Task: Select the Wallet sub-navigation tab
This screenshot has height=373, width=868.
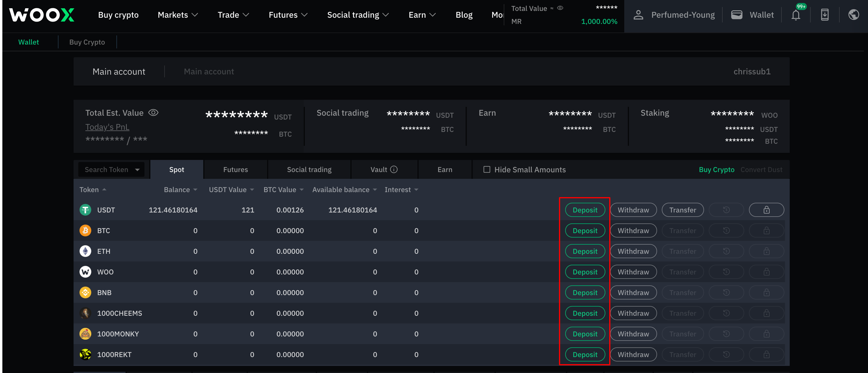Action: coord(28,42)
